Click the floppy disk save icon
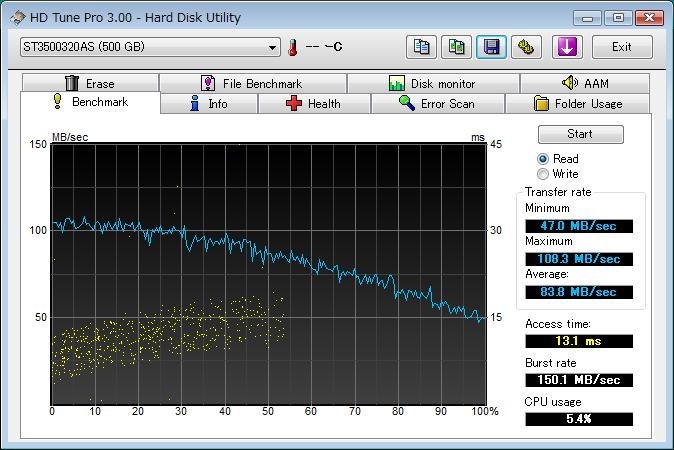The height and width of the screenshot is (450, 674). [490, 47]
